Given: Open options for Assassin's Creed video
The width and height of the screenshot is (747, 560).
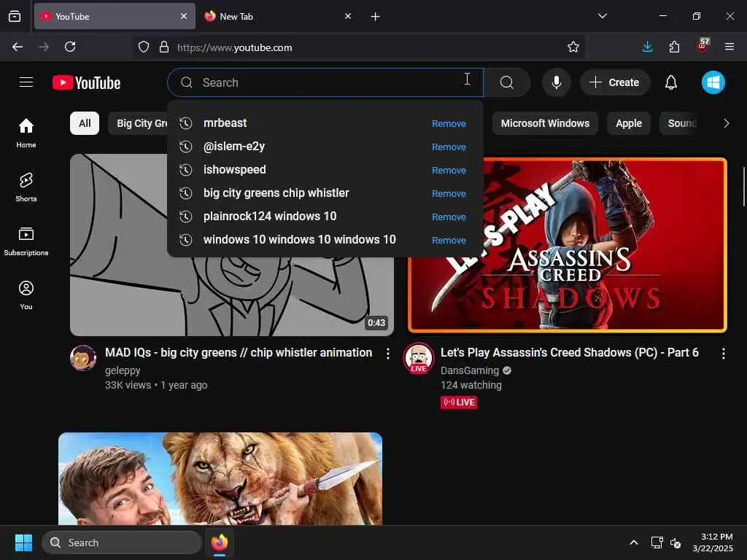Looking at the screenshot, I should pos(723,354).
